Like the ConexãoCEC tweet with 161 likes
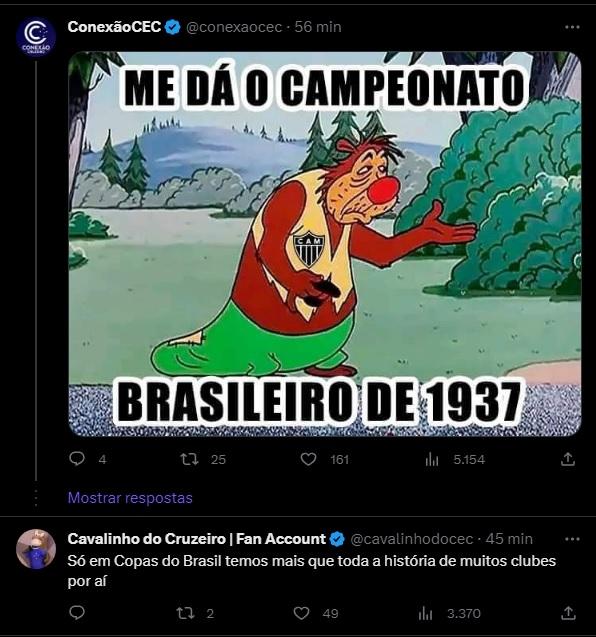The image size is (596, 637). point(308,459)
